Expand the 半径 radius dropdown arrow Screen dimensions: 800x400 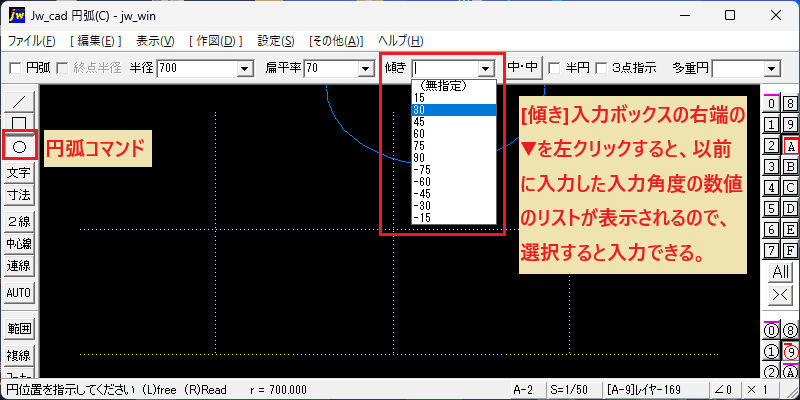pyautogui.click(x=246, y=68)
